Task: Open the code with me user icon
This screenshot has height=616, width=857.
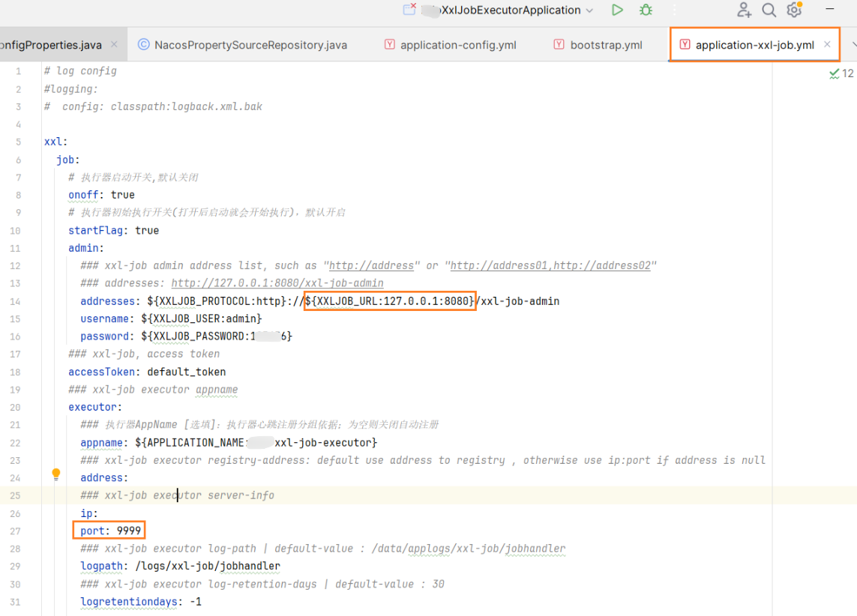Action: pos(744,10)
